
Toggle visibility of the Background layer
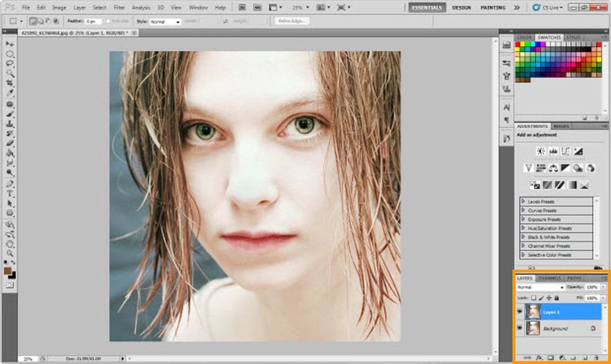[519, 328]
